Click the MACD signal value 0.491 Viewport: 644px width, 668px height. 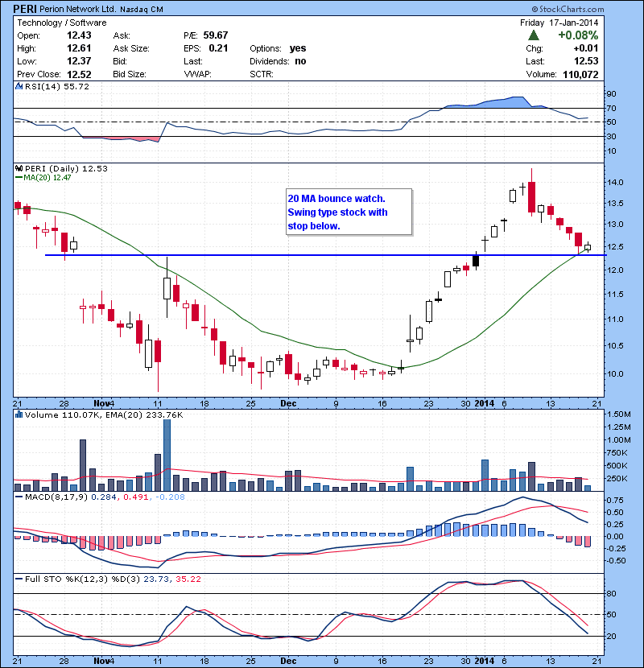coord(135,497)
